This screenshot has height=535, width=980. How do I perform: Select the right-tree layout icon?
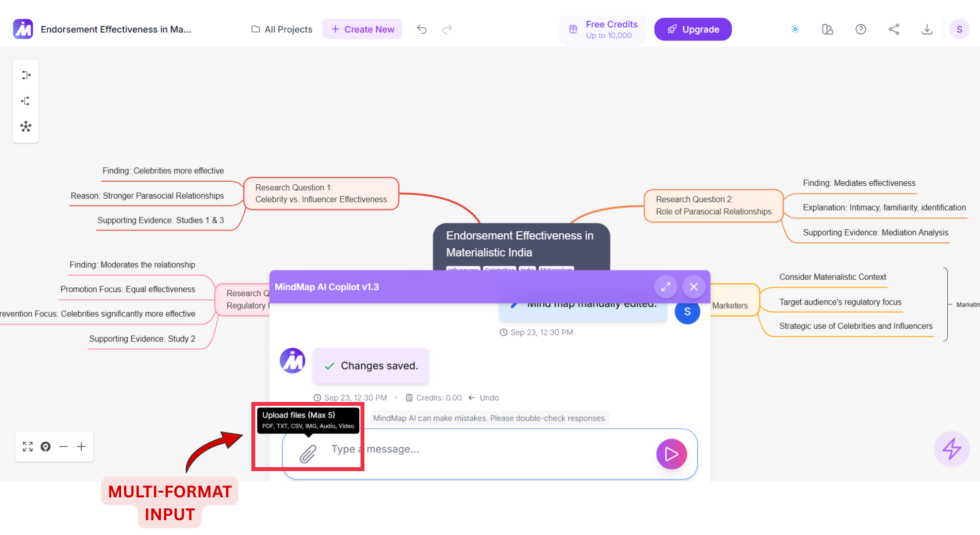click(26, 75)
